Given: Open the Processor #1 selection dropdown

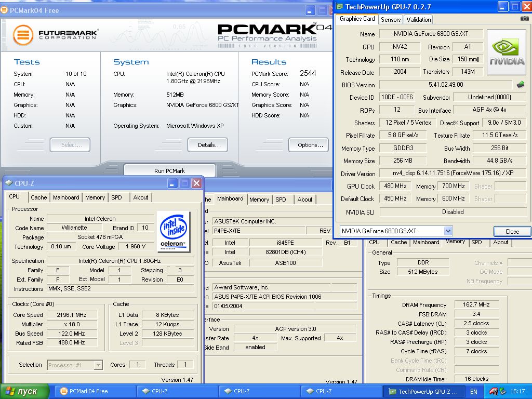Looking at the screenshot, I should [98, 365].
